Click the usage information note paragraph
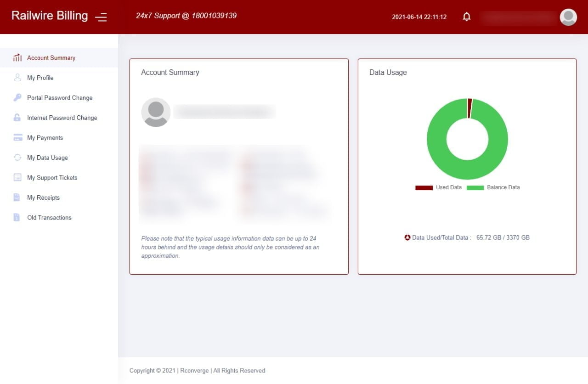Screen dimensions: 588x384 tap(230, 247)
